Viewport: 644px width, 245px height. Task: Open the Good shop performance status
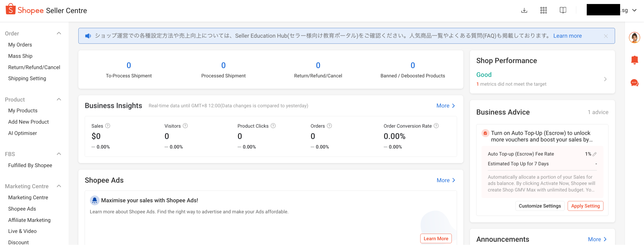coord(484,75)
